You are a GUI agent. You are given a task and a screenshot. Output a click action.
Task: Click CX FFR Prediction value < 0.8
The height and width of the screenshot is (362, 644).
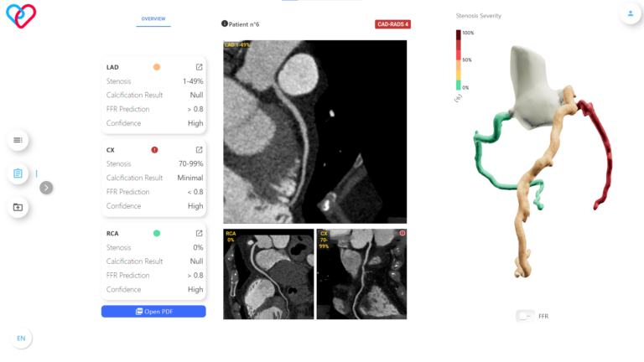pyautogui.click(x=195, y=192)
